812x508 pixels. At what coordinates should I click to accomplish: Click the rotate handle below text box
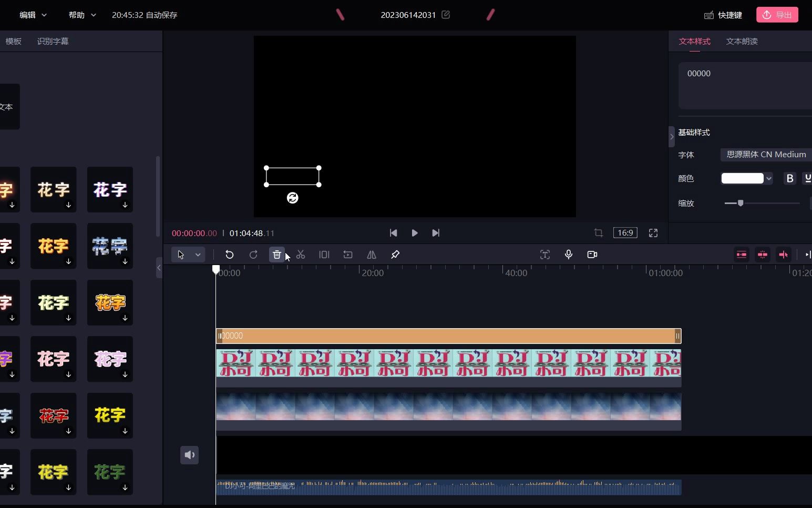[293, 198]
